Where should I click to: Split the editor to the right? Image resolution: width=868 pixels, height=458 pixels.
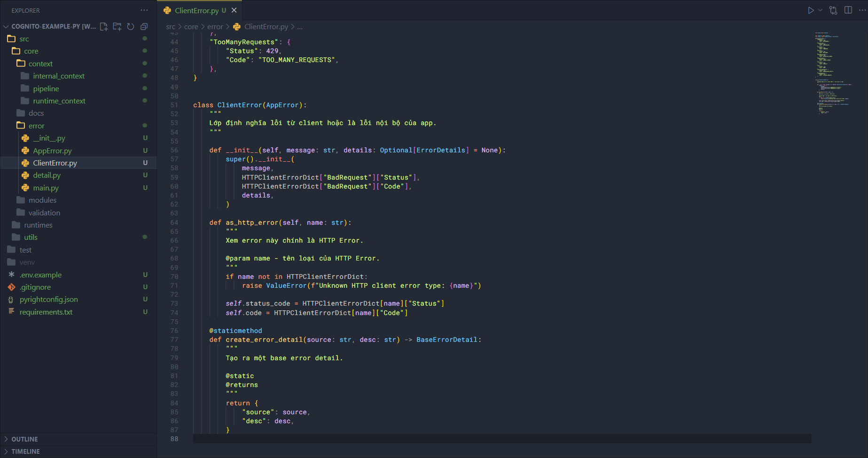click(x=848, y=10)
